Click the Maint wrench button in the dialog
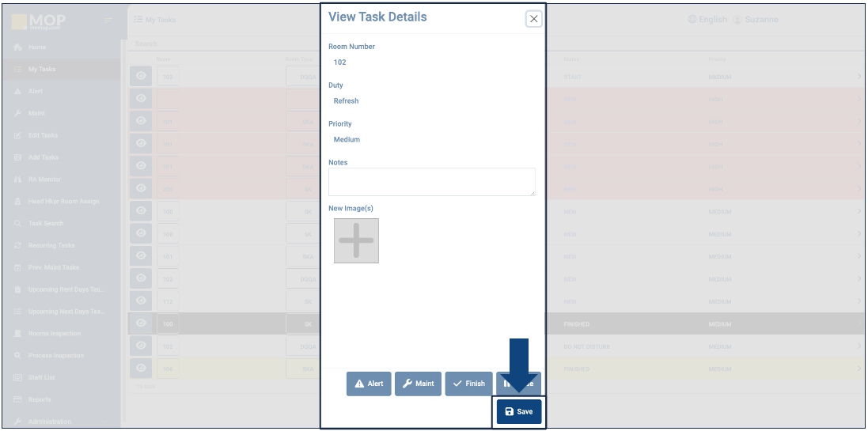The image size is (868, 431). (419, 384)
